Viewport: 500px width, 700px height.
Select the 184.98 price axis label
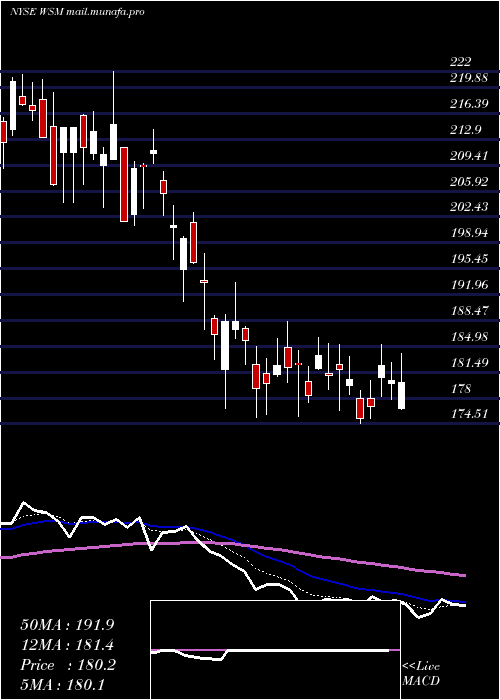(x=469, y=337)
